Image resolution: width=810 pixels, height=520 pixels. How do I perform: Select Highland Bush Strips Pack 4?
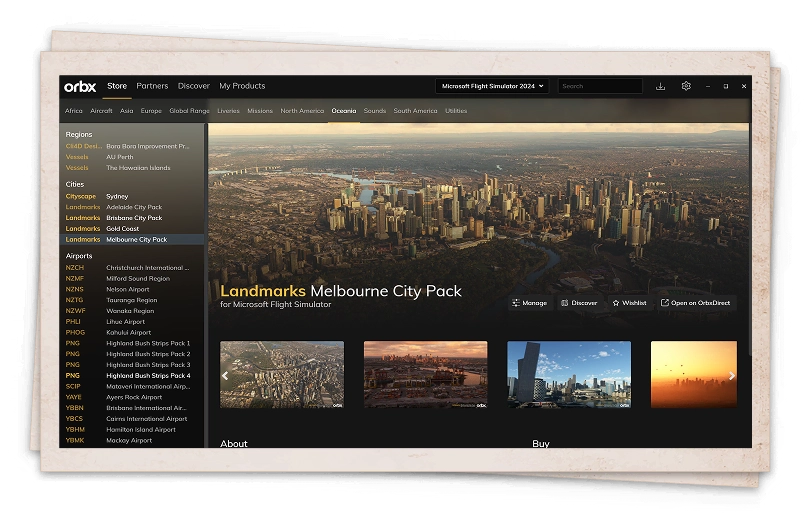(x=147, y=375)
